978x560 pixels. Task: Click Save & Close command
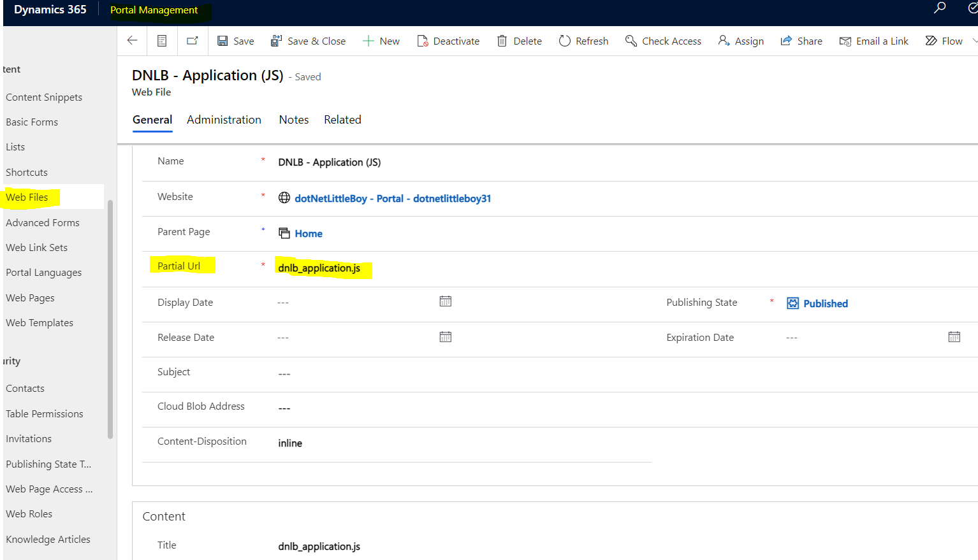[308, 41]
